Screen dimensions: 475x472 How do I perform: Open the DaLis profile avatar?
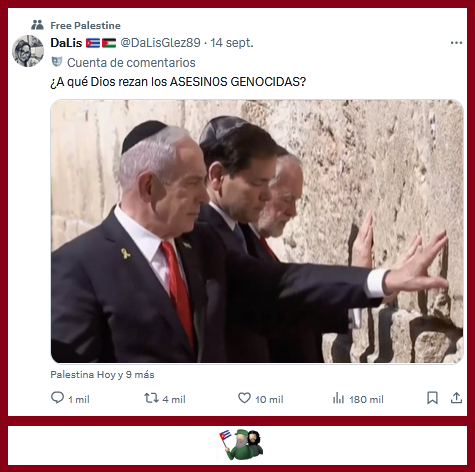[28, 51]
